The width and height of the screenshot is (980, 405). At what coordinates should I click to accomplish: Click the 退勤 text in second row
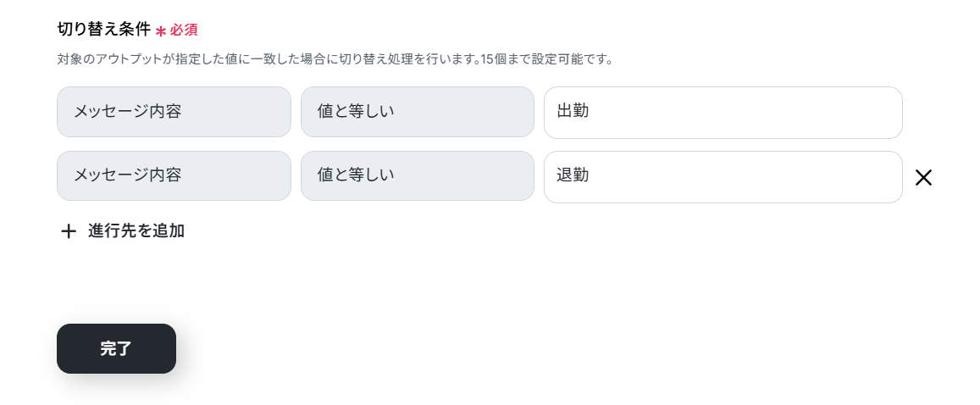click(x=573, y=175)
